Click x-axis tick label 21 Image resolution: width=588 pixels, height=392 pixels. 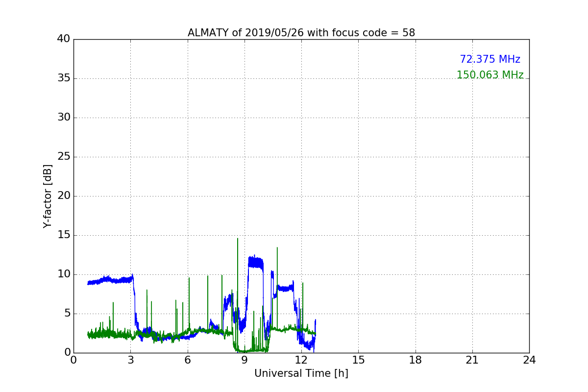point(472,360)
